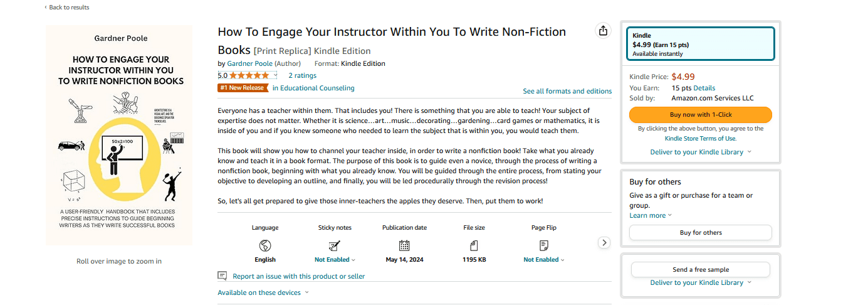The width and height of the screenshot is (868, 305).
Task: Click the report issue speech bubble icon
Action: tap(222, 276)
